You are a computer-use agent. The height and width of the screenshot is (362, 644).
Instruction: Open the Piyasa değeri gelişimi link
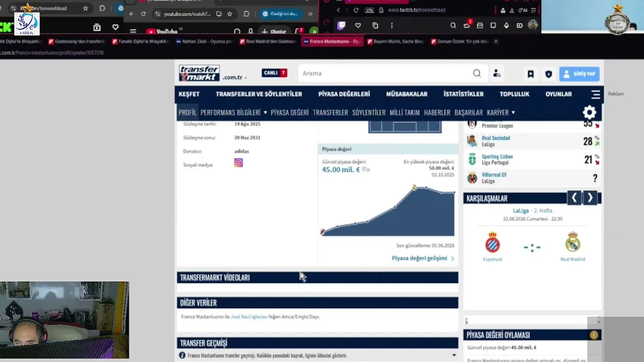[423, 258]
